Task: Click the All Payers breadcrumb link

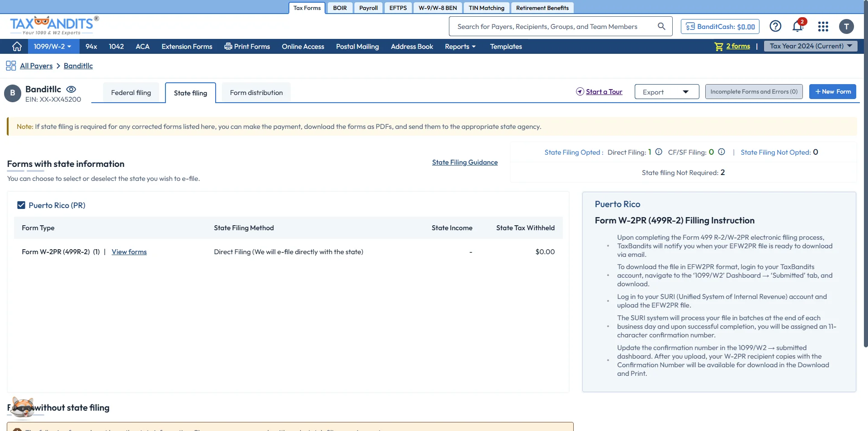Action: point(36,66)
